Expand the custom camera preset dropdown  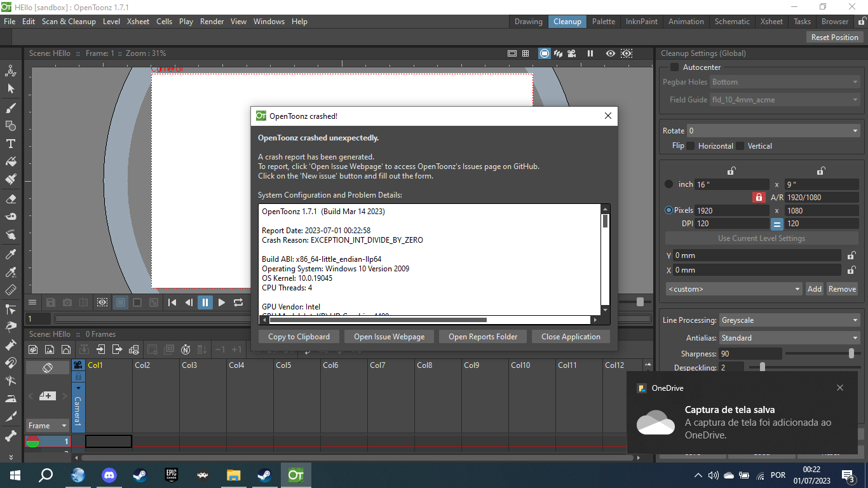coord(733,288)
